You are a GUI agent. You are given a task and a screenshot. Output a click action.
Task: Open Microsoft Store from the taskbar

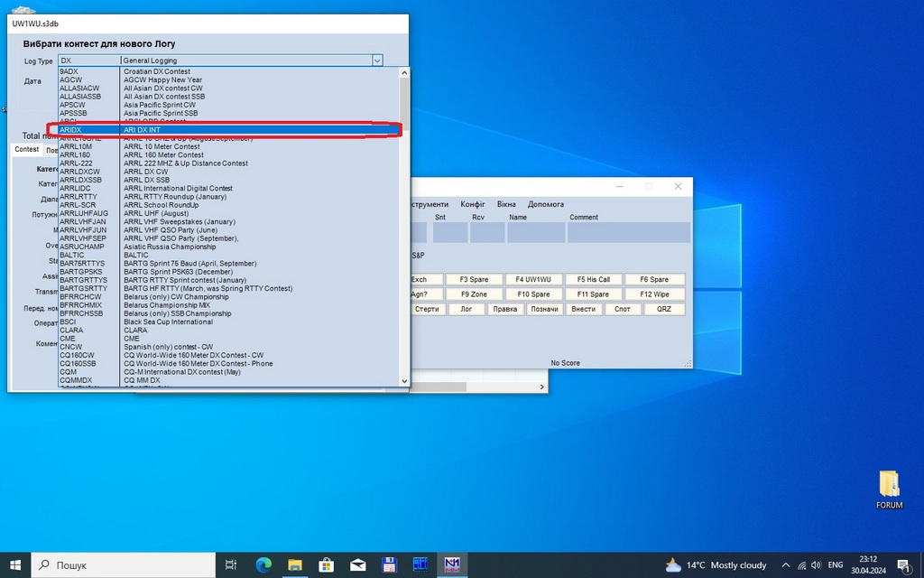(326, 565)
